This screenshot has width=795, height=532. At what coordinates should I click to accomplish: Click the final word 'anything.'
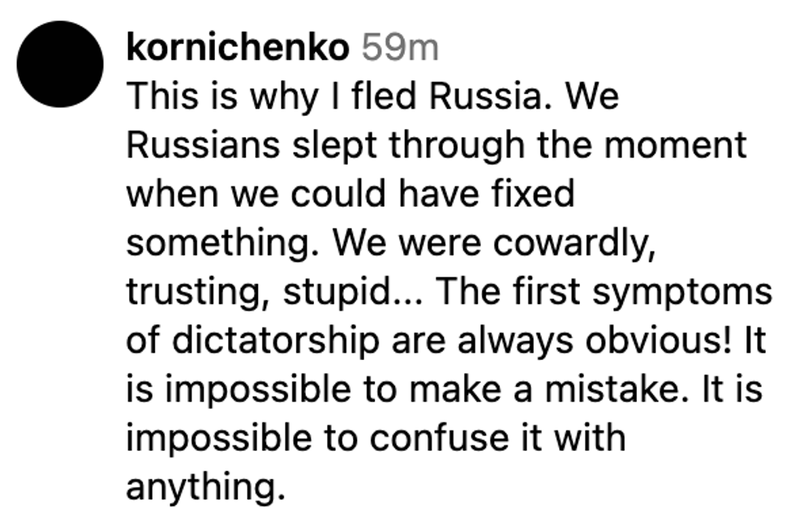coord(206,488)
